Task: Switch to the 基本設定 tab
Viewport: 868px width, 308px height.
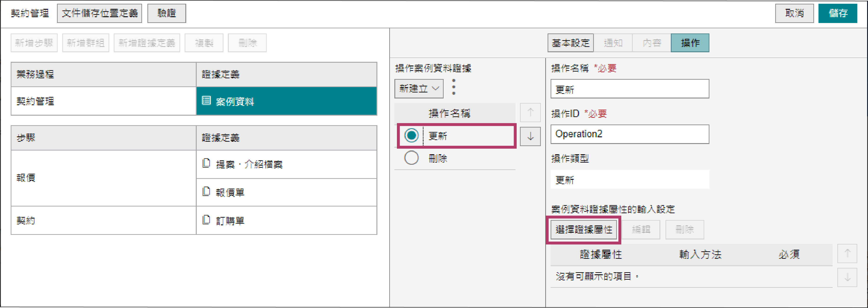Action: pyautogui.click(x=570, y=43)
